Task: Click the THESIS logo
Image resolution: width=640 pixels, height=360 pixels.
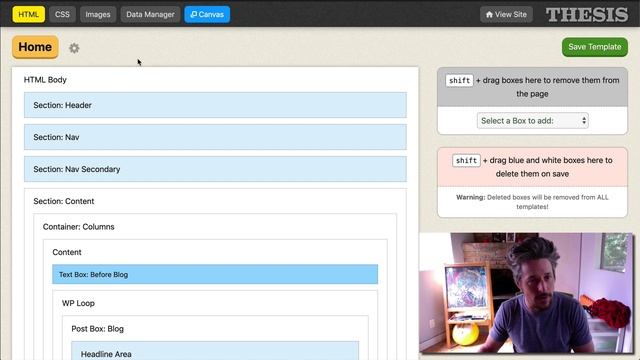Action: tap(587, 15)
